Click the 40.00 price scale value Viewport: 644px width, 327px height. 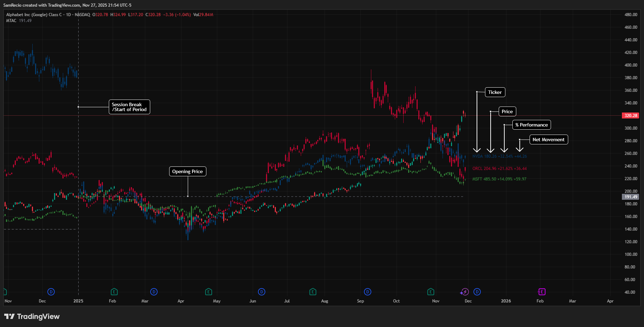click(x=631, y=292)
